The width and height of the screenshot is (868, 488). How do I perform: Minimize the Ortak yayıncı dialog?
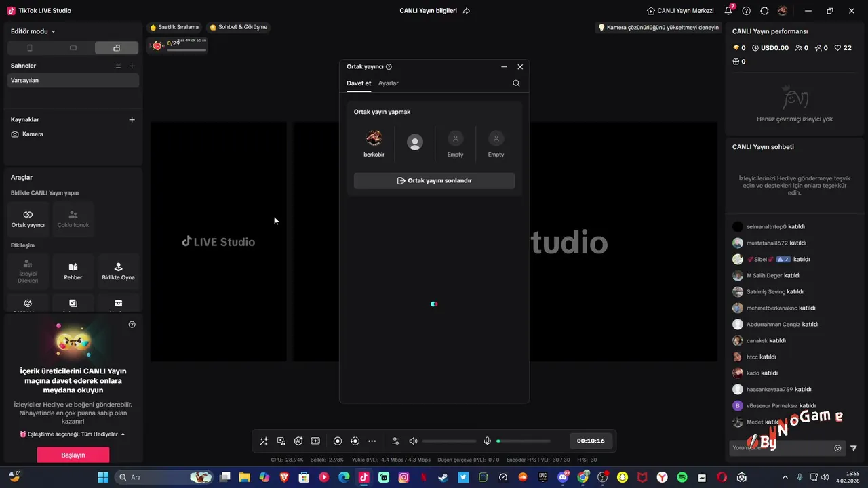click(x=504, y=67)
